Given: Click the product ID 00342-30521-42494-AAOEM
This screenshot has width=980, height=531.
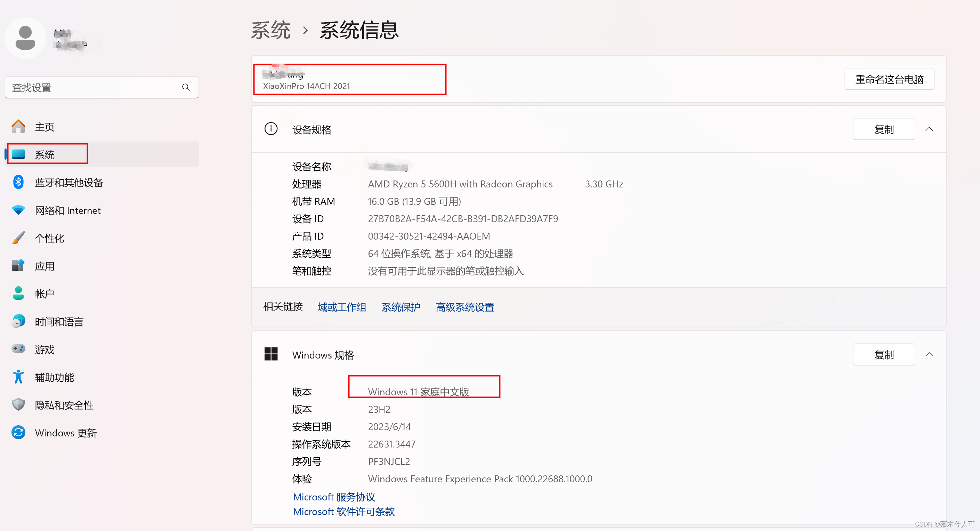Looking at the screenshot, I should [x=429, y=236].
